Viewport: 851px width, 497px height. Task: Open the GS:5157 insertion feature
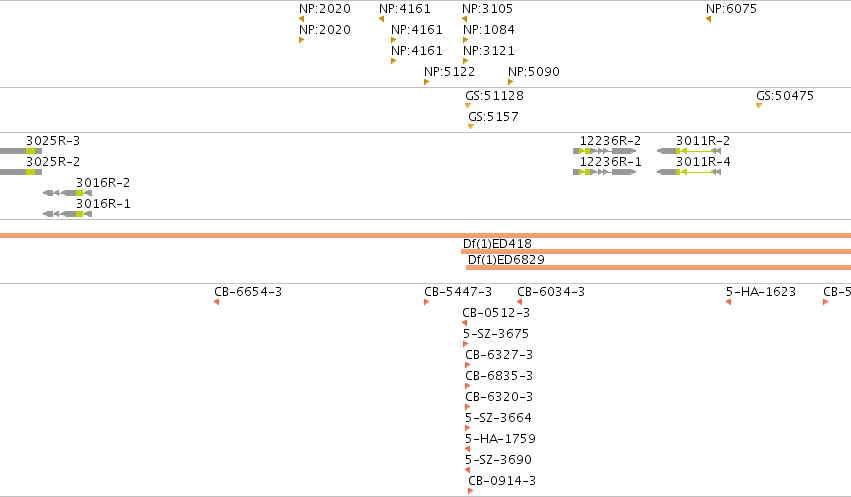[471, 126]
